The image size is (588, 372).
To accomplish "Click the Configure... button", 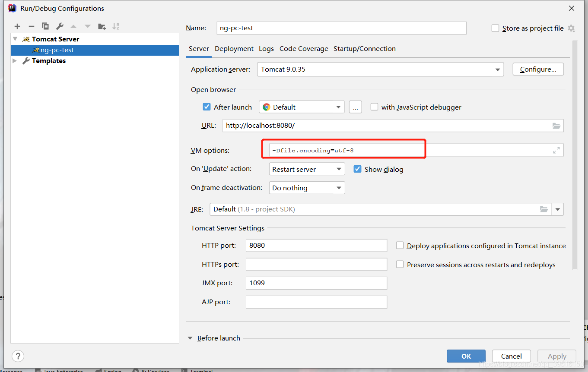I will click(538, 69).
